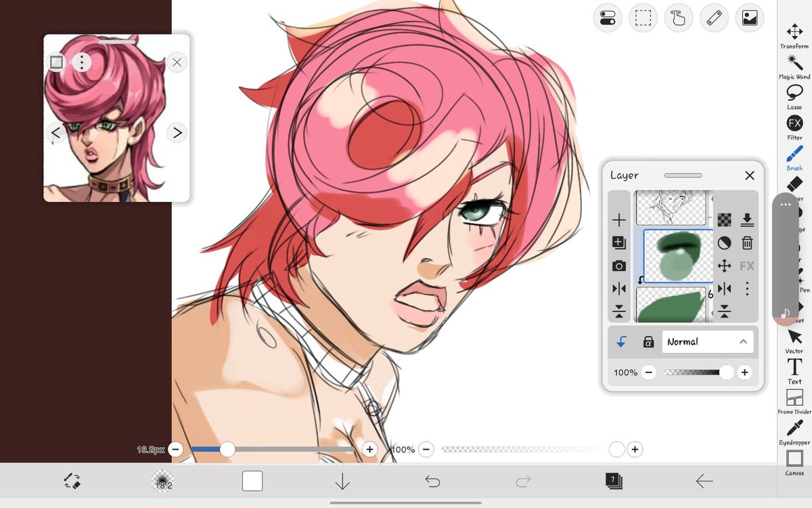The image size is (812, 508).
Task: Decrease brush thickness with minus button
Action: [x=175, y=449]
